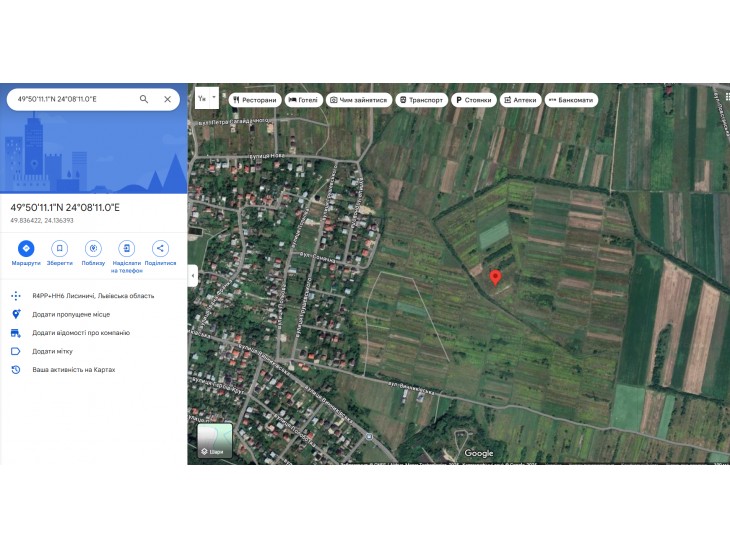Click the heading 49°50'11.1"N 24°08'11.0"E
The image size is (730, 547).
[65, 208]
